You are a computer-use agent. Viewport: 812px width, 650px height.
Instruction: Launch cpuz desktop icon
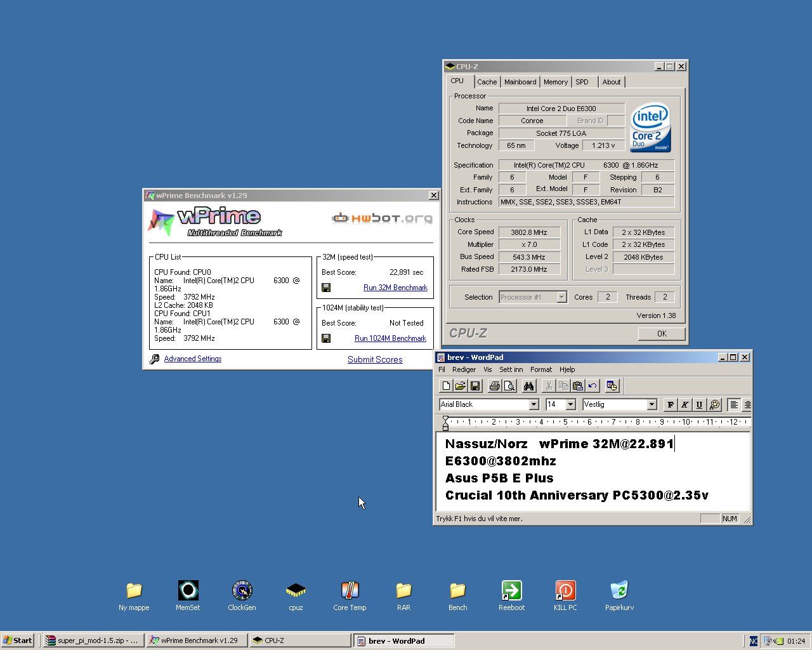[296, 596]
